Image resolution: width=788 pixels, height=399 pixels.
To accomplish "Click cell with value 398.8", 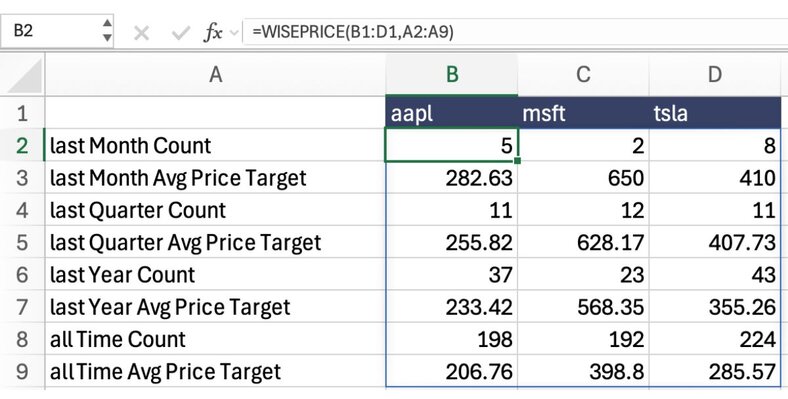I will click(583, 371).
